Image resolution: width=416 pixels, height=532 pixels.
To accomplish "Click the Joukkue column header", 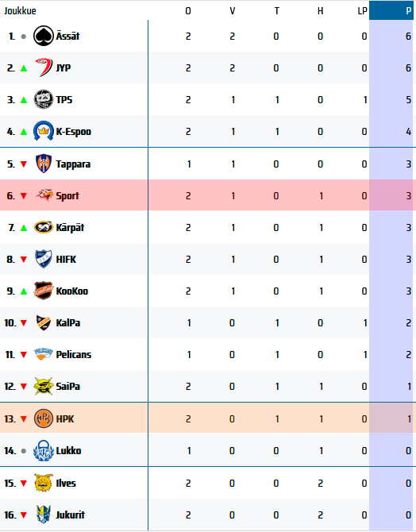I will click(20, 11).
